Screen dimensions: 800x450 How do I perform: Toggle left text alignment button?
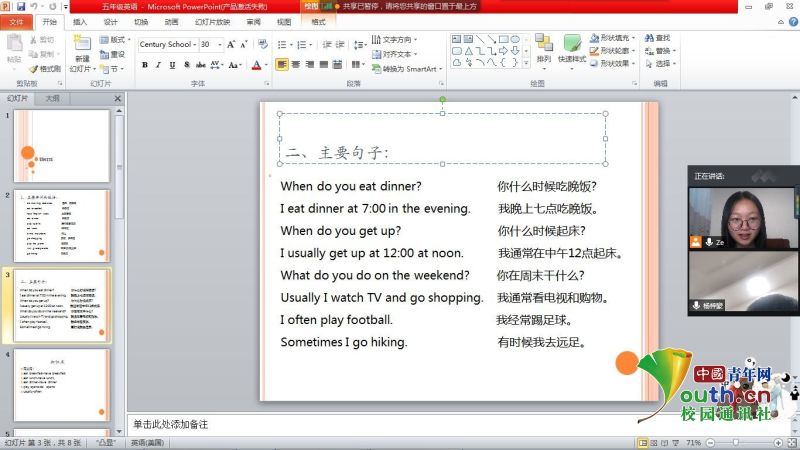282,65
